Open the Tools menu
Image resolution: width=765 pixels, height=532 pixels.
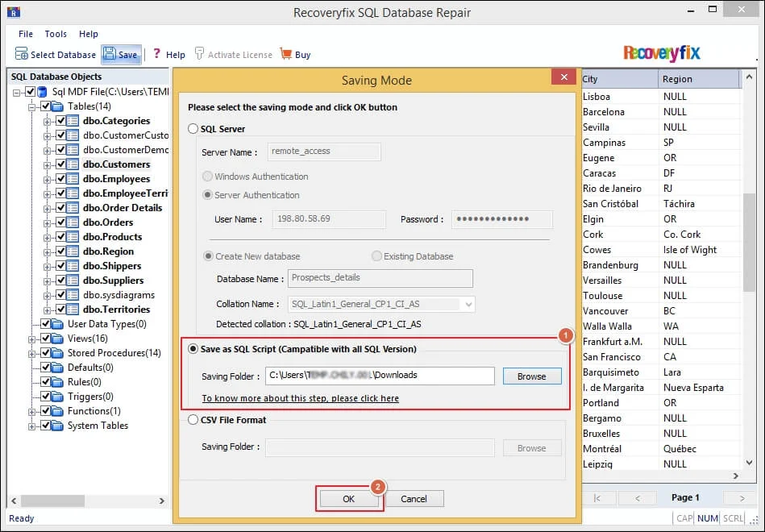click(x=56, y=34)
